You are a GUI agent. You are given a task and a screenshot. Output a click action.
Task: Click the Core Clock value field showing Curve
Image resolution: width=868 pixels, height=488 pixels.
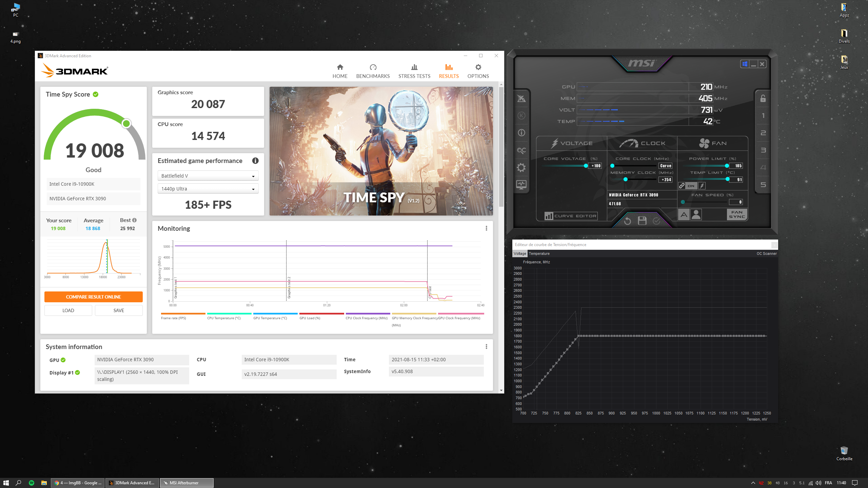665,166
